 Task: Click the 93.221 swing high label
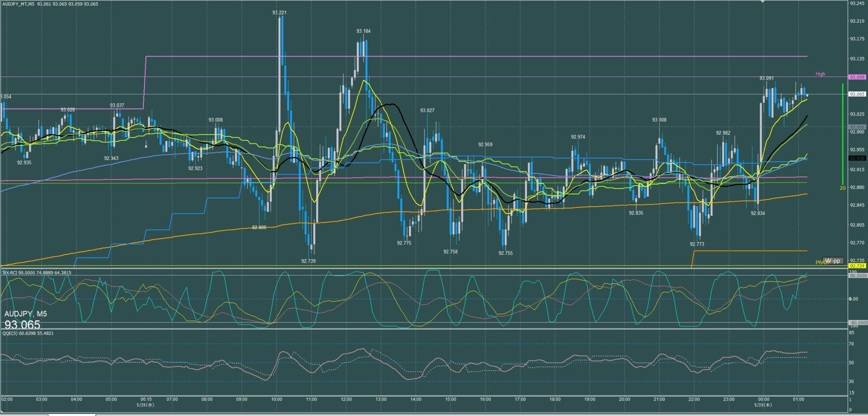(280, 13)
